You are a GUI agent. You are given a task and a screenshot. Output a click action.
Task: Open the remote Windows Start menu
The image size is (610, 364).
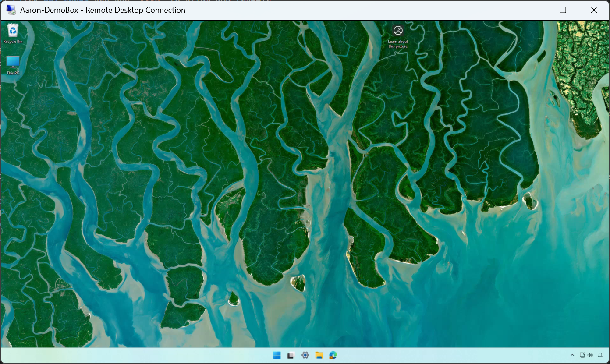click(277, 355)
